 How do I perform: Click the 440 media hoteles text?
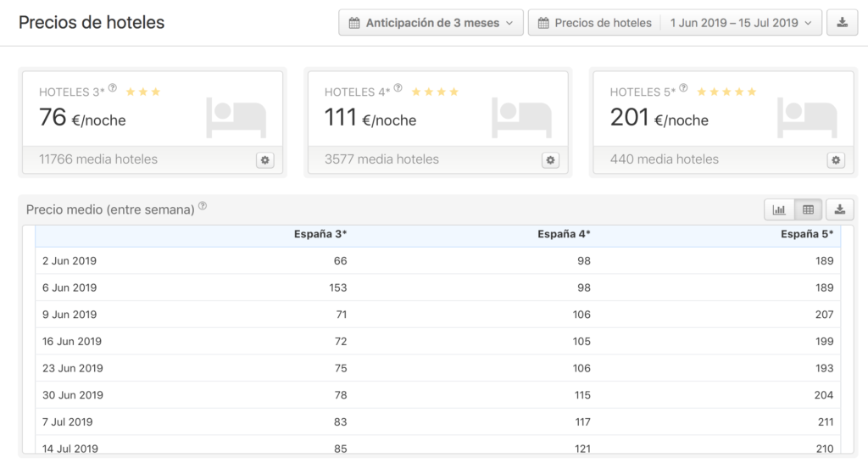click(665, 159)
